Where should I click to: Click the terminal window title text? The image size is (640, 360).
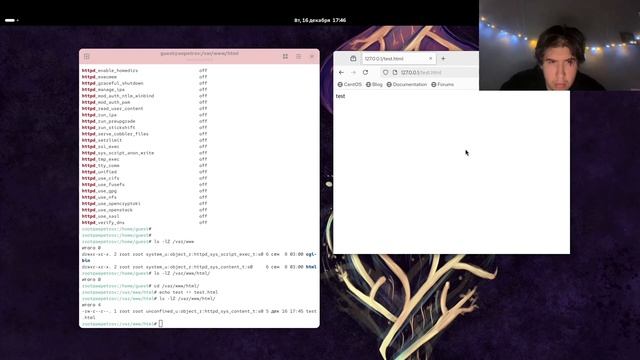click(x=199, y=53)
